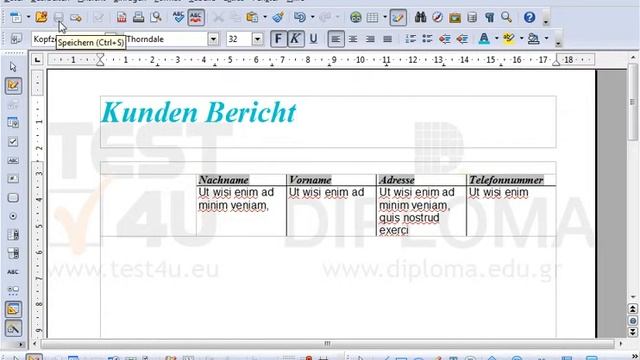Image resolution: width=640 pixels, height=360 pixels.
Task: Run the Spelling and grammar check
Action: (178, 17)
